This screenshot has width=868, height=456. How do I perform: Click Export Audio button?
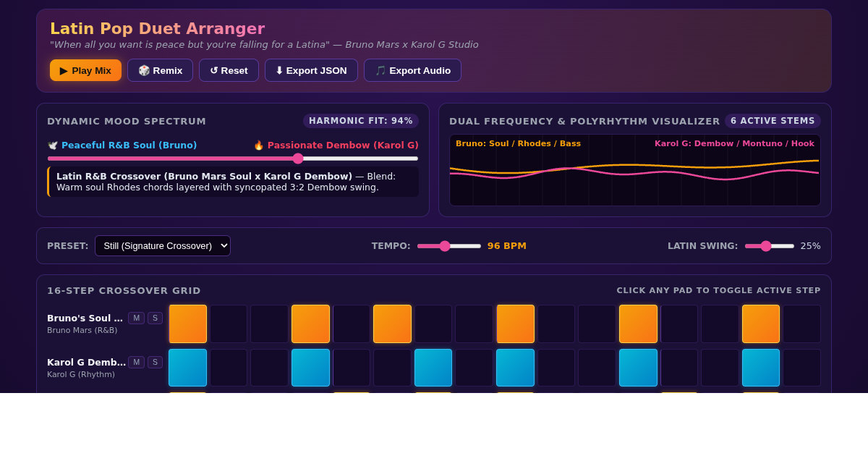click(412, 70)
